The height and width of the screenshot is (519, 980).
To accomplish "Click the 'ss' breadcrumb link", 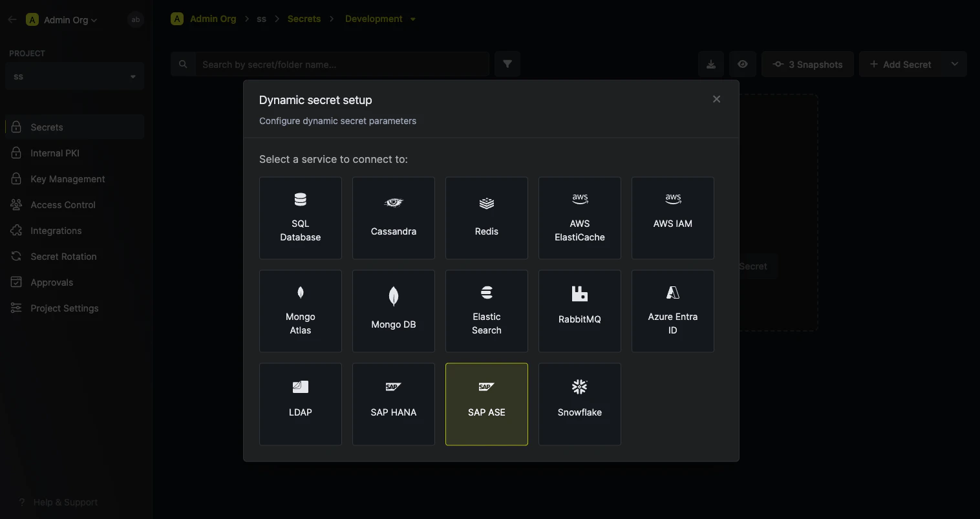I will point(261,19).
